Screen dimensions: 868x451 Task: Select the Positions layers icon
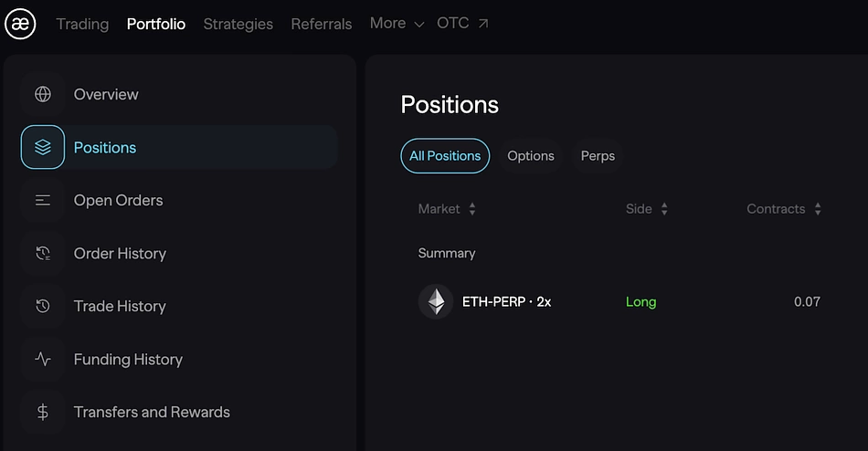click(43, 147)
